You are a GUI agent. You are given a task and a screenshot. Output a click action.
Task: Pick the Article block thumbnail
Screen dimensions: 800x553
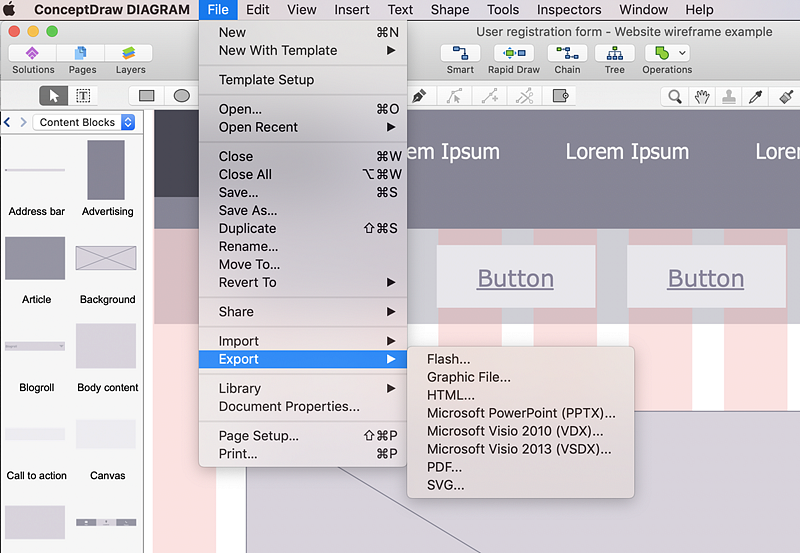point(35,258)
